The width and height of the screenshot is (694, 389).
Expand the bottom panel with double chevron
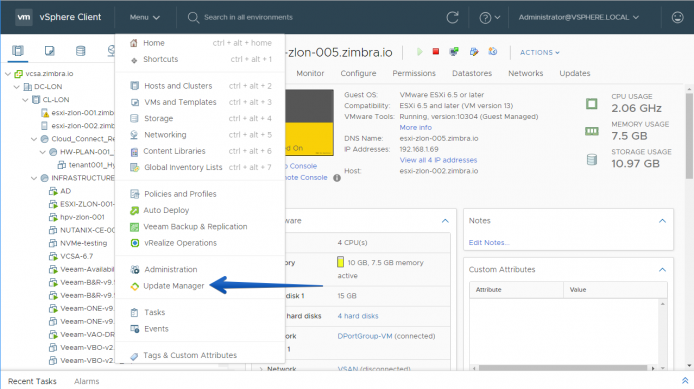(x=685, y=381)
